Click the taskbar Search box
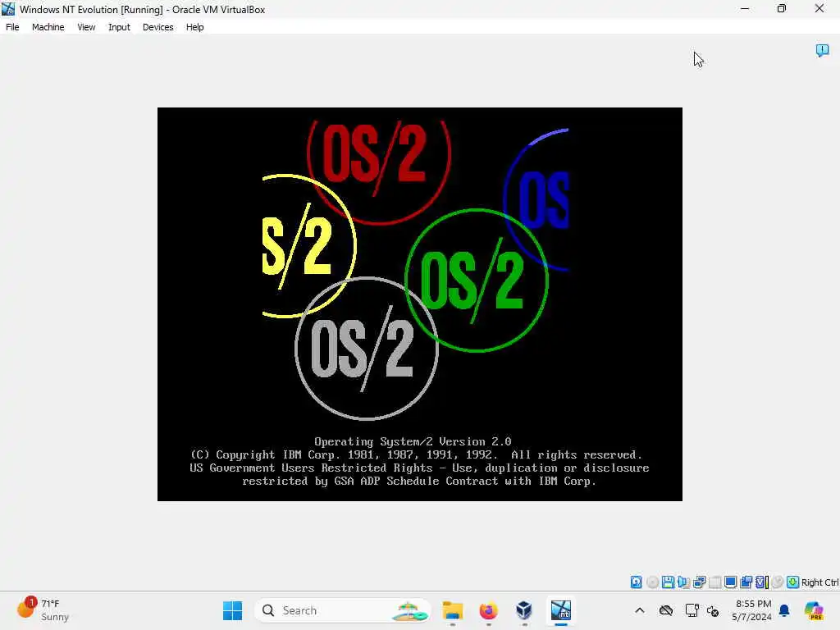 coord(343,610)
